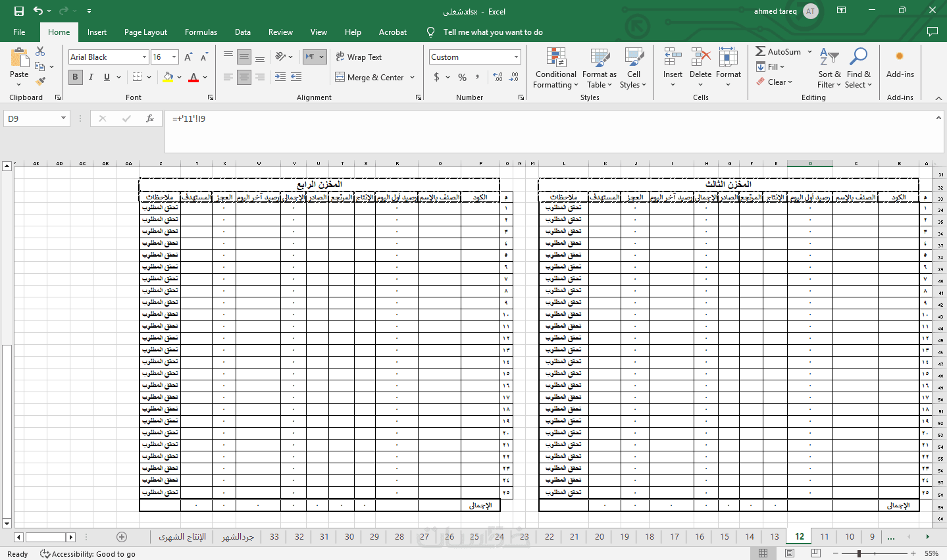This screenshot has height=560, width=947.
Task: Click Merge & Center button
Action: pyautogui.click(x=369, y=77)
